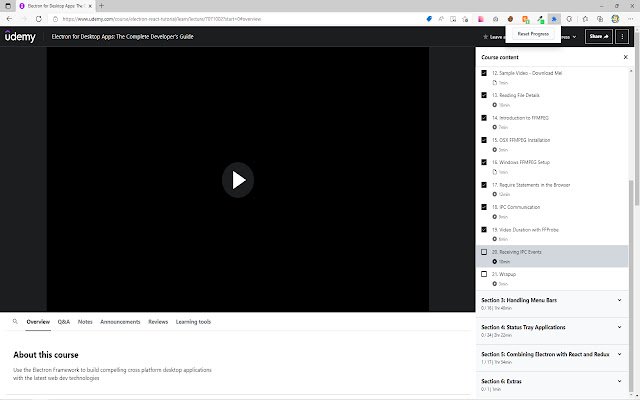Click the course title in the Udemy header
Screen dimensions: 640x400
(x=122, y=36)
